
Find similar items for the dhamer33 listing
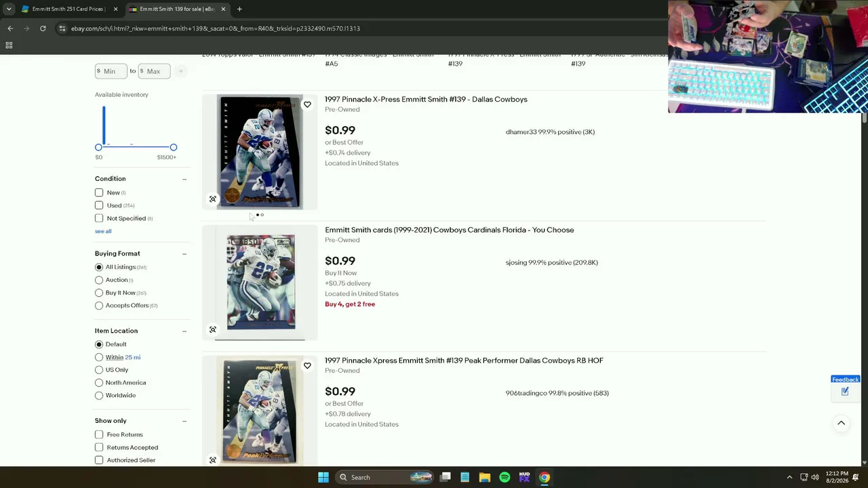[213, 199]
